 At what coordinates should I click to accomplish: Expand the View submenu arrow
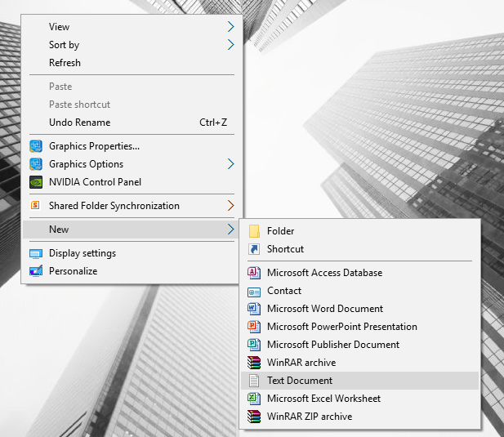click(230, 27)
